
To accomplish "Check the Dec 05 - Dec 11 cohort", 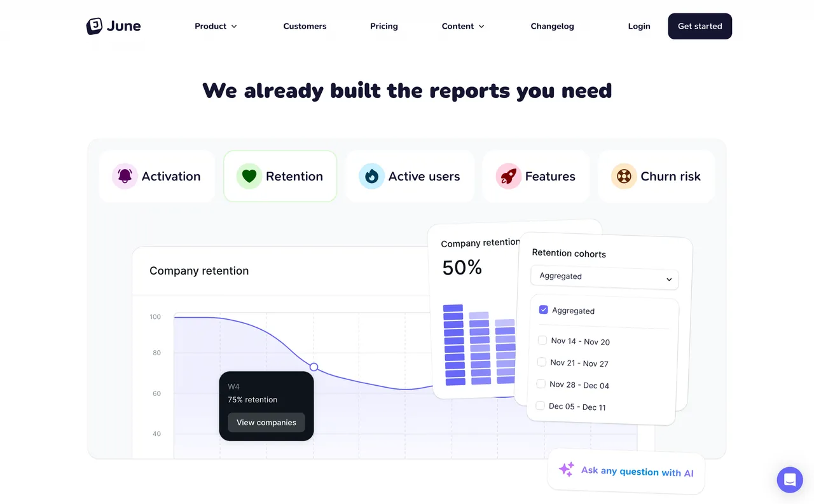I will click(540, 405).
